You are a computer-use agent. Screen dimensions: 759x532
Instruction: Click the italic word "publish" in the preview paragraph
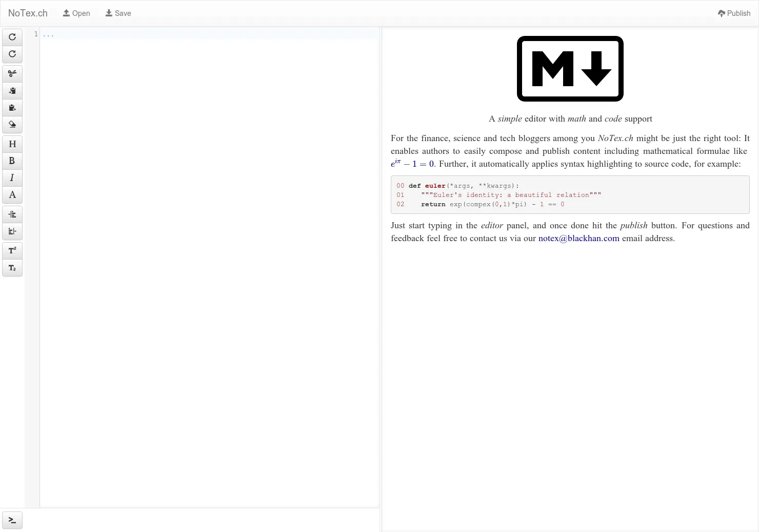[x=634, y=226]
